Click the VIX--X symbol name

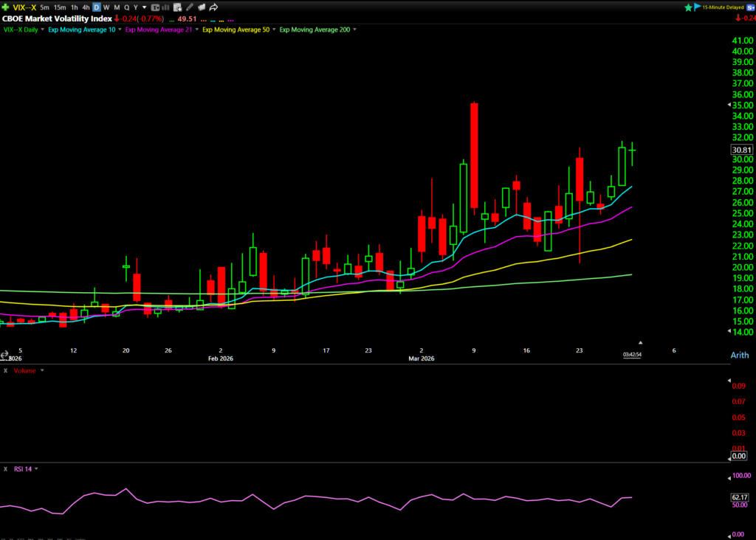click(x=23, y=7)
